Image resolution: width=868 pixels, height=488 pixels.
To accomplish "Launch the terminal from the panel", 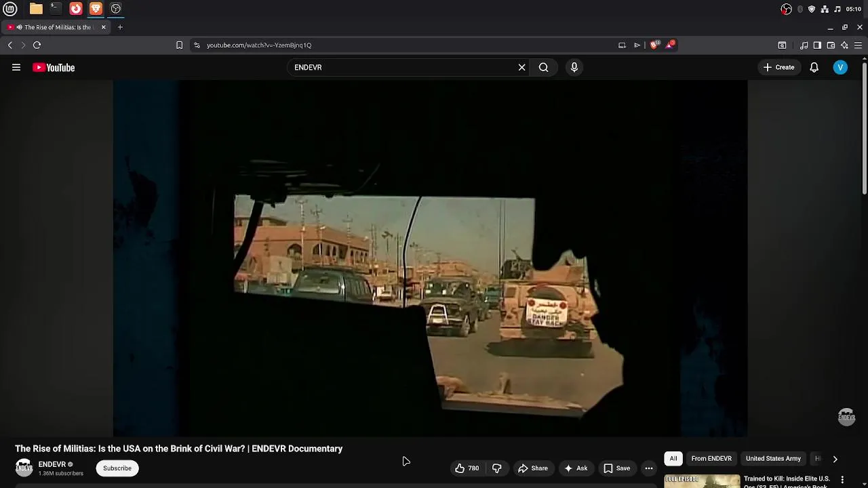I will click(x=56, y=9).
